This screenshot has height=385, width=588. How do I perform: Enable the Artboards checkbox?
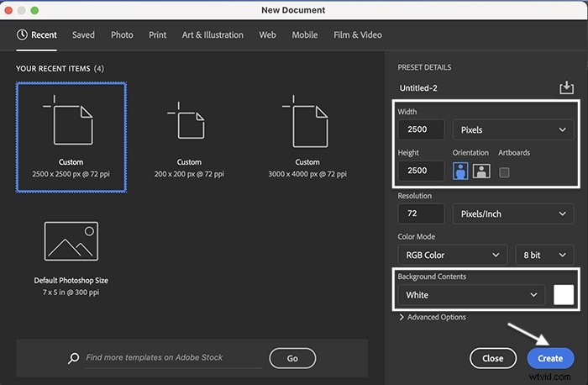coord(505,171)
